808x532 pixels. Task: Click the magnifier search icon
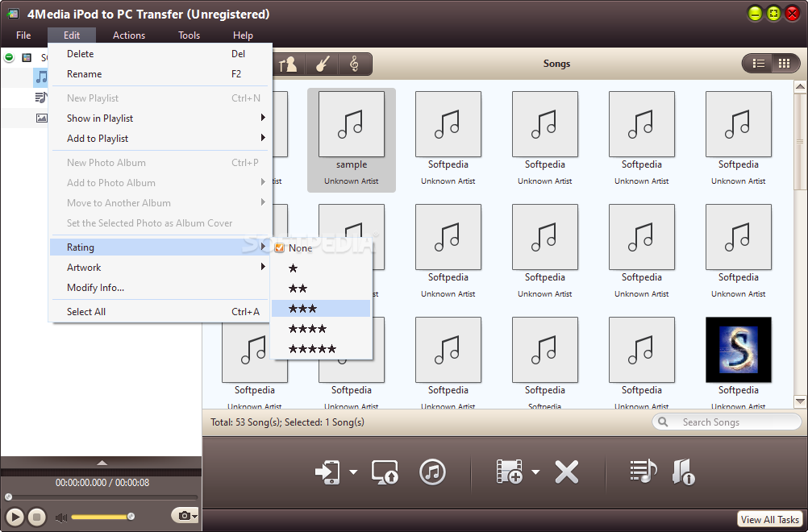point(663,422)
